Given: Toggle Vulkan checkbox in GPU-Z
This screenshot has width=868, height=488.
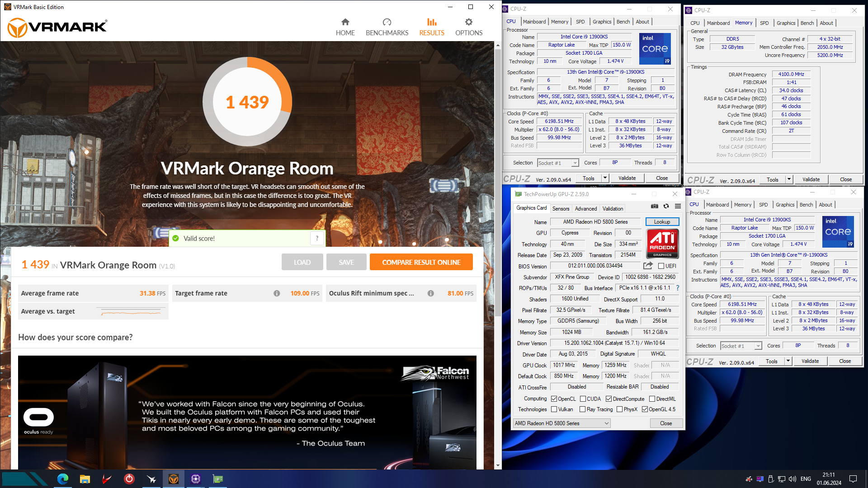Looking at the screenshot, I should point(554,409).
